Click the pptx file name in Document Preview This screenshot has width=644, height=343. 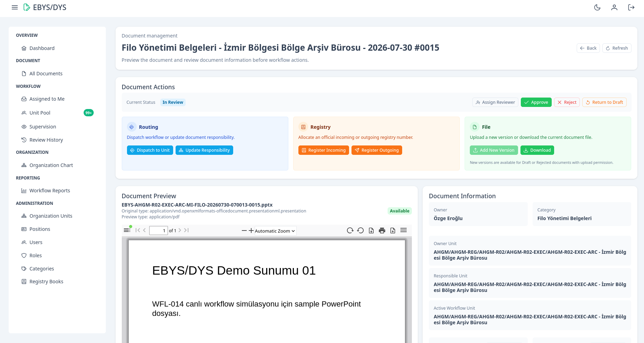coord(197,205)
